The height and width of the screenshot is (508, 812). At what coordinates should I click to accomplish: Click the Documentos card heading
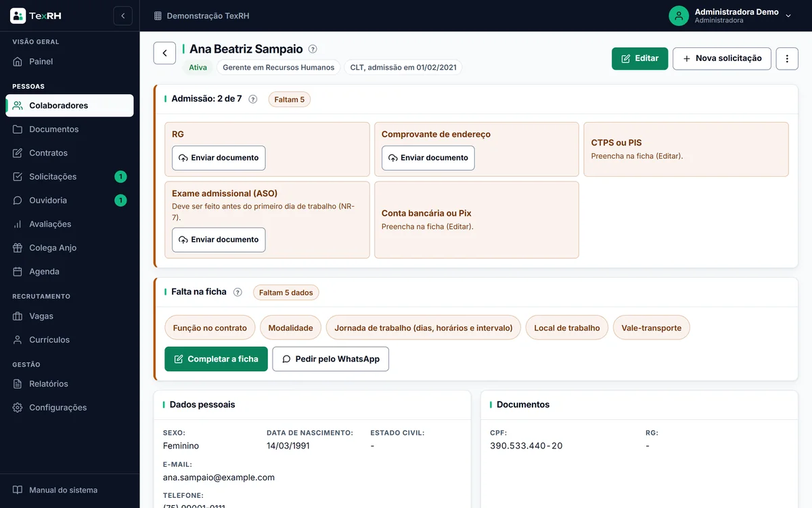pyautogui.click(x=523, y=404)
